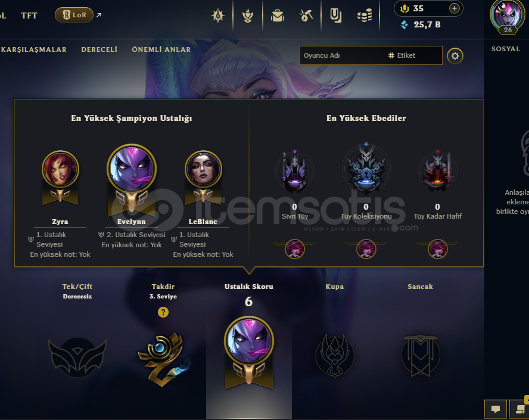Viewport: 529px width, 420px height.
Task: Switch to the TFT tab
Action: (x=29, y=15)
